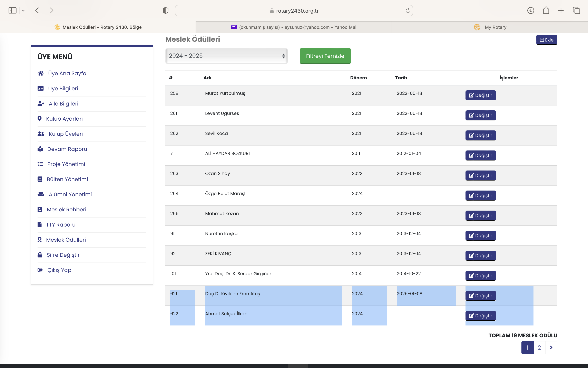Click the home icon beside Üye Ana Sayfa

pos(41,73)
